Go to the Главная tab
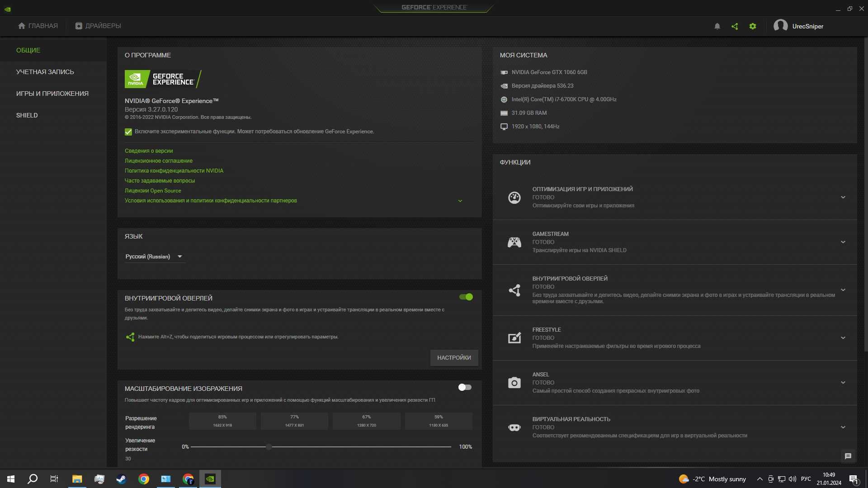 pyautogui.click(x=38, y=26)
